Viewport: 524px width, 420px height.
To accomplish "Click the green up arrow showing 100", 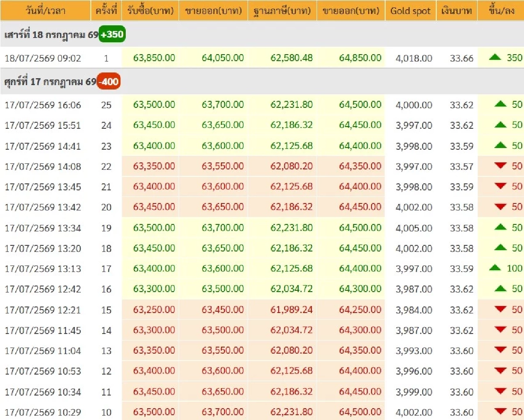I will (495, 268).
